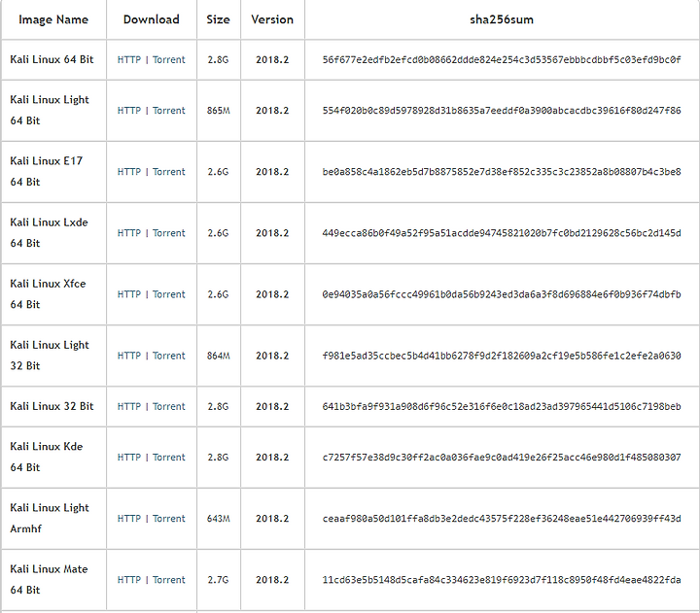Open Torrent download for Kali Linux 64 Bit
Image resolution: width=700 pixels, height=613 pixels.
coord(169,60)
